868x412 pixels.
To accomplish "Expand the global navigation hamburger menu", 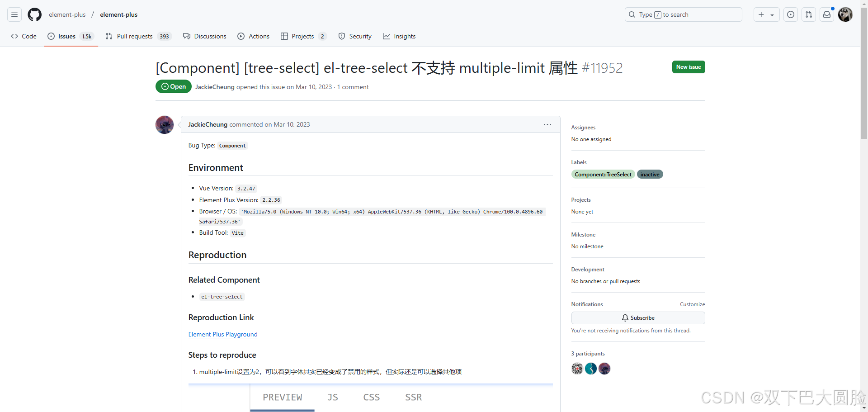I will tap(14, 14).
